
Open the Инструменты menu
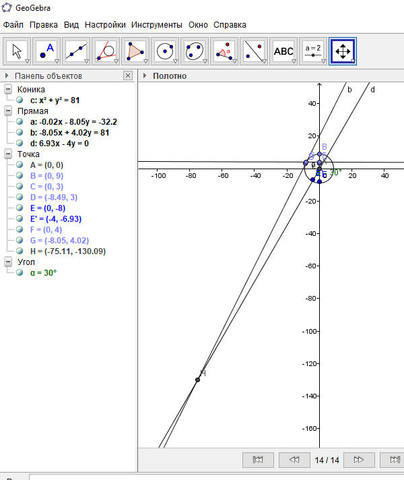[157, 25]
